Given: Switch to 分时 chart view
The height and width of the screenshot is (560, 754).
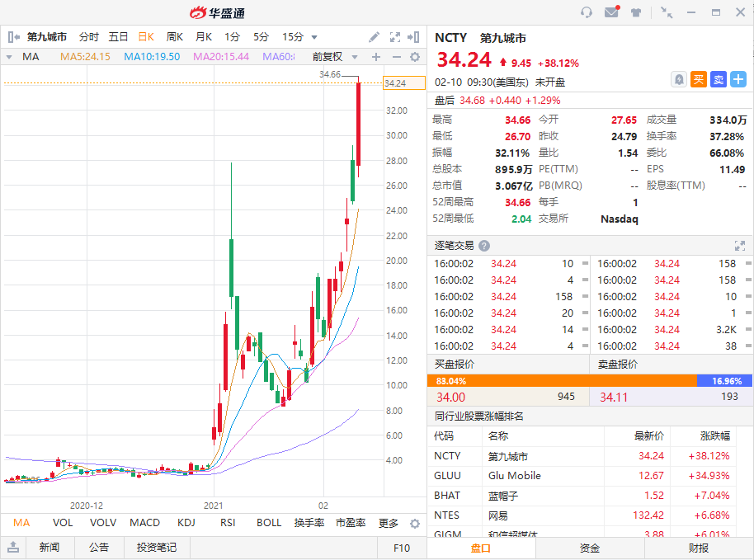Looking at the screenshot, I should pyautogui.click(x=89, y=37).
